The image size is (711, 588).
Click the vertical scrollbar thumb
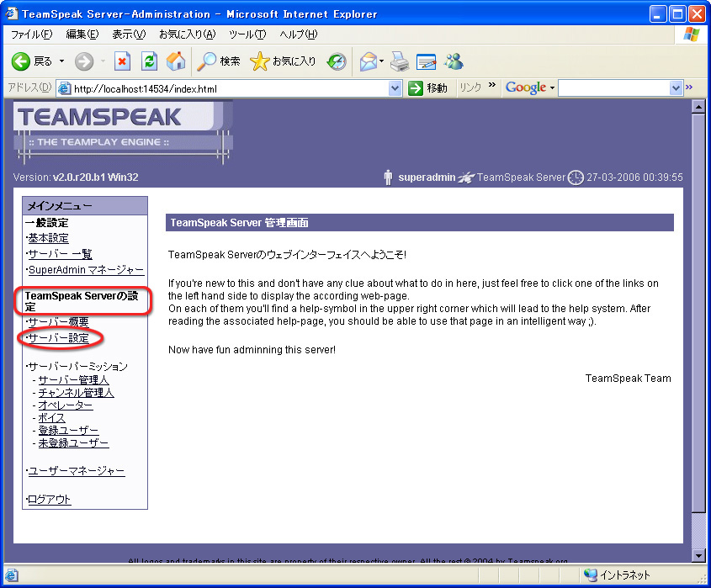click(698, 313)
